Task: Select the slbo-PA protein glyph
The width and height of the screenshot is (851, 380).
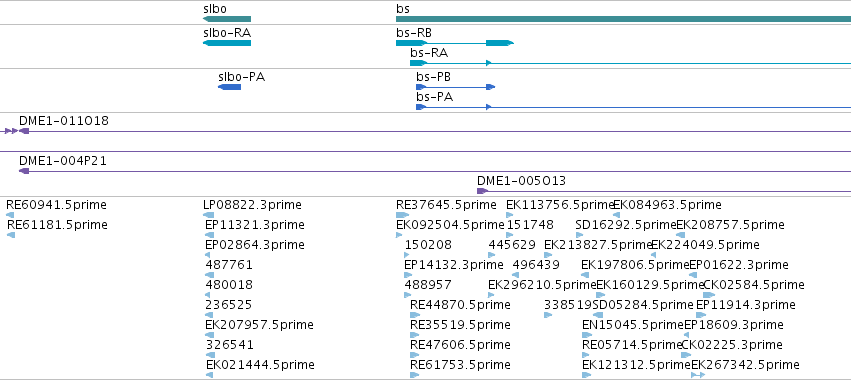Action: 229,87
